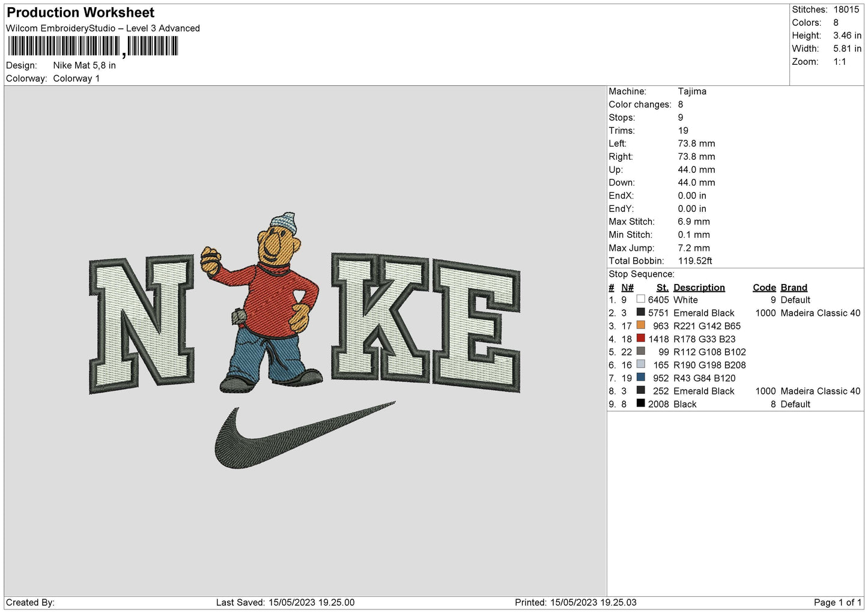
Task: Click the Stitches value 18015
Action: pos(846,10)
